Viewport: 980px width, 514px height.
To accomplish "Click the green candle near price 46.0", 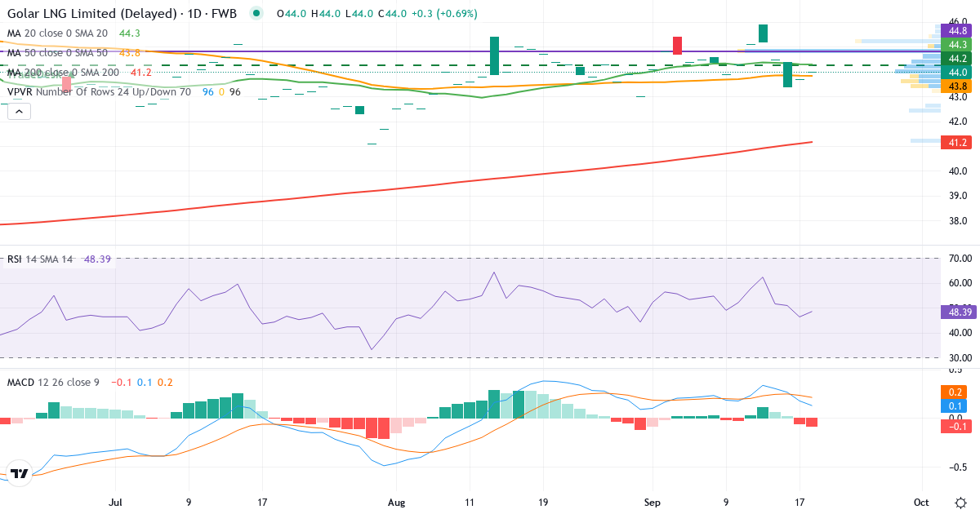I will [x=763, y=33].
